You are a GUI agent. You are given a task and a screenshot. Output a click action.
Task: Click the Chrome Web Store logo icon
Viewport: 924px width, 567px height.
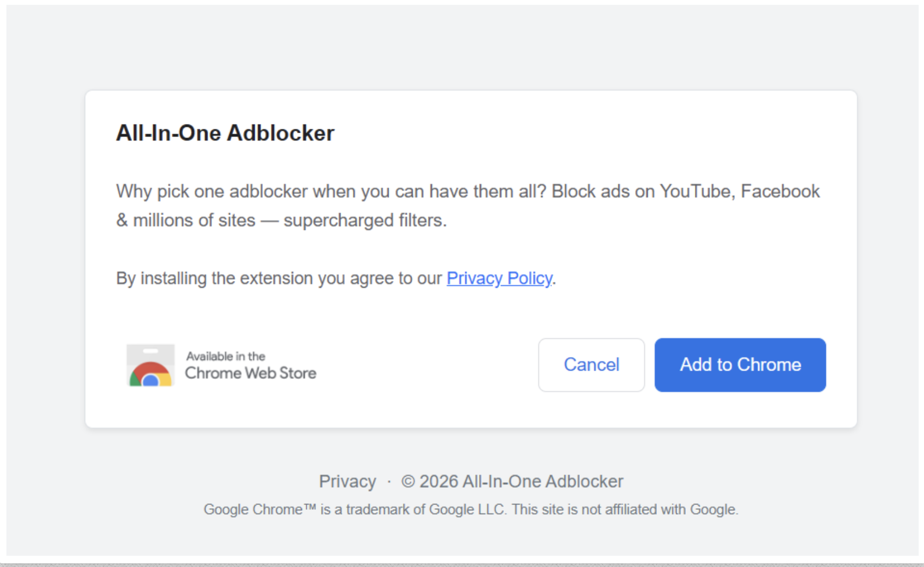(150, 365)
